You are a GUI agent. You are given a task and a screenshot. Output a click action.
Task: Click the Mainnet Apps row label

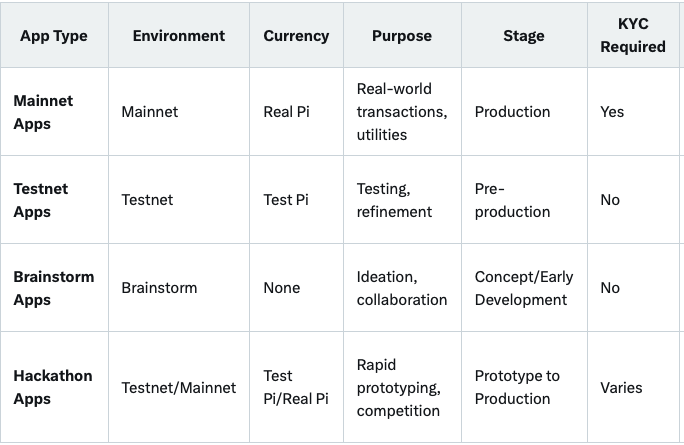(x=43, y=112)
